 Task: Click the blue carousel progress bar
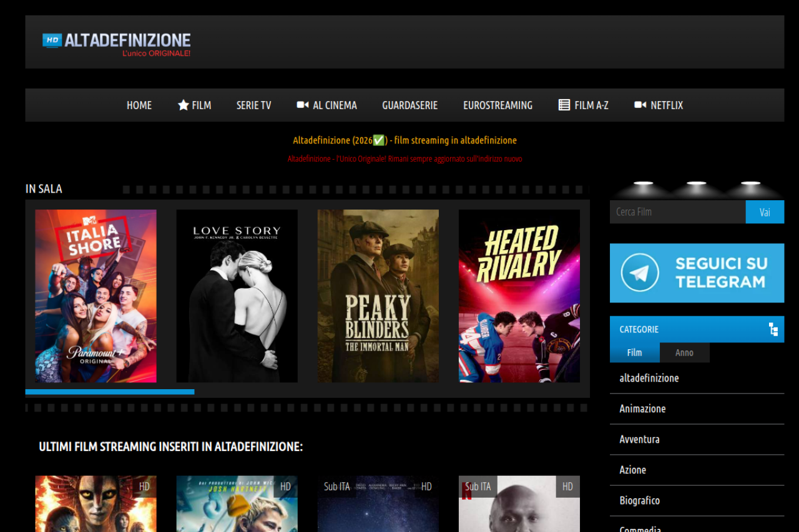[110, 392]
